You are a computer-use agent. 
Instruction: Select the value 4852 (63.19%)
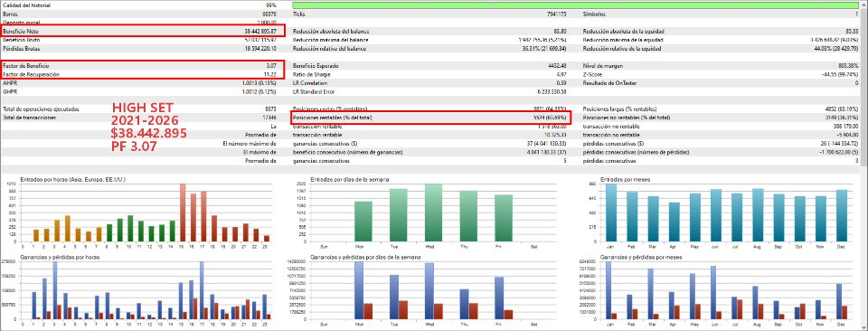click(x=843, y=109)
